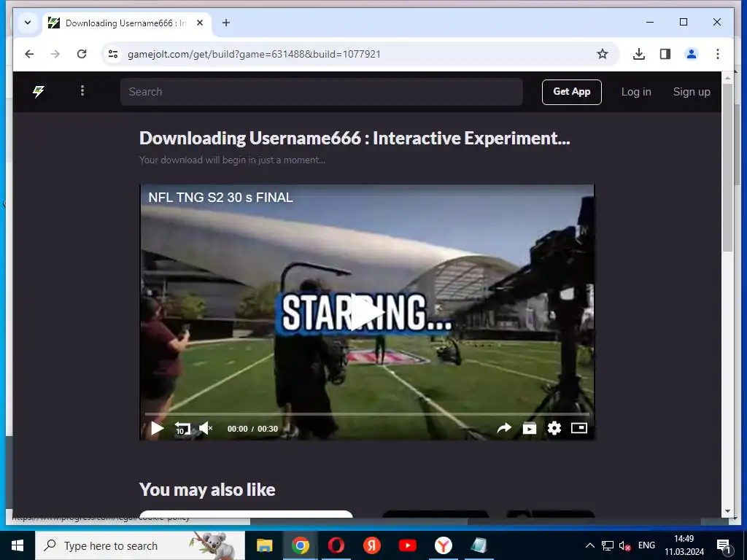Open the notepad-like app in the taskbar

click(x=479, y=545)
